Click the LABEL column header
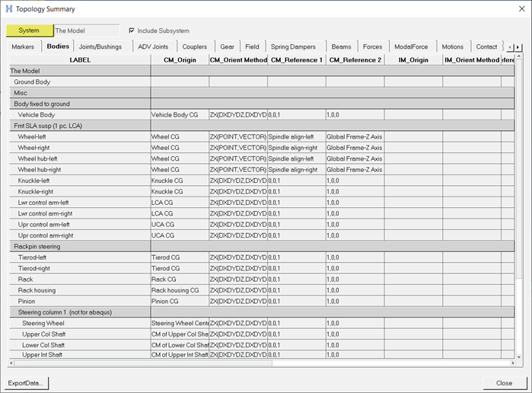 point(80,60)
